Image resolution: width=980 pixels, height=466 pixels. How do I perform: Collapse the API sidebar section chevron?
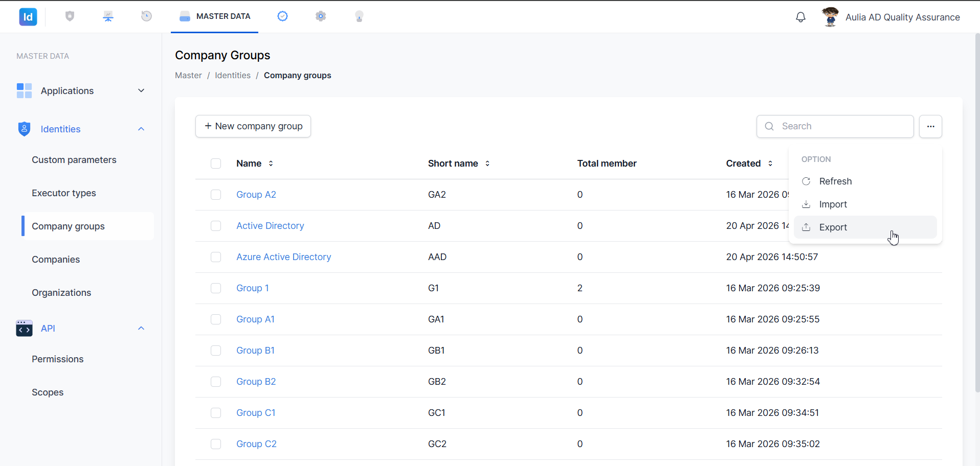pos(141,328)
